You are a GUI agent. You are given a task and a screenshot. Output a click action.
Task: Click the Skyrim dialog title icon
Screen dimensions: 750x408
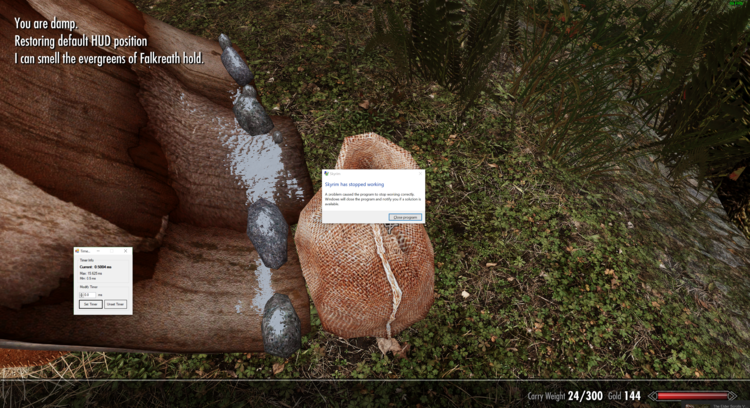pyautogui.click(x=326, y=174)
